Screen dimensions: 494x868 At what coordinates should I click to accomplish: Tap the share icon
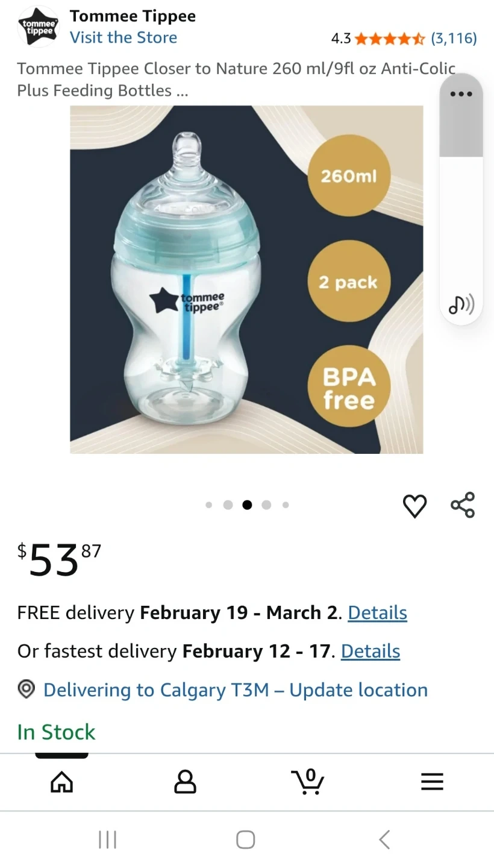pos(463,505)
